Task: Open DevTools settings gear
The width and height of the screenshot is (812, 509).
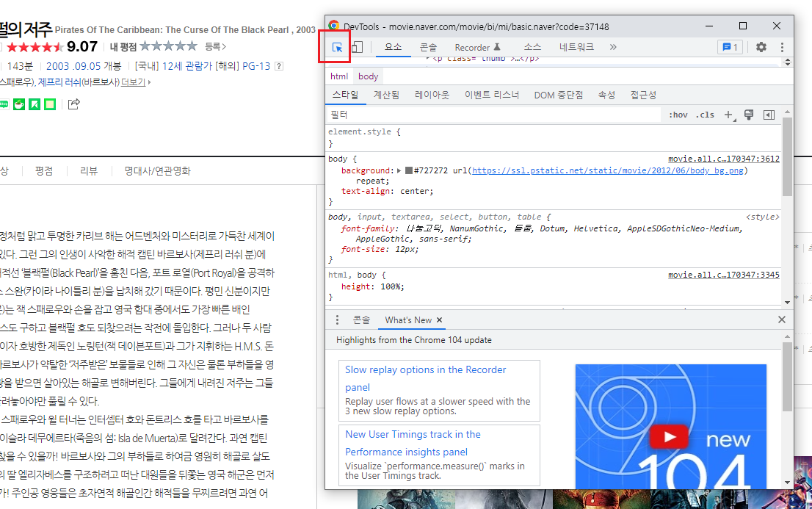Action: pyautogui.click(x=762, y=46)
